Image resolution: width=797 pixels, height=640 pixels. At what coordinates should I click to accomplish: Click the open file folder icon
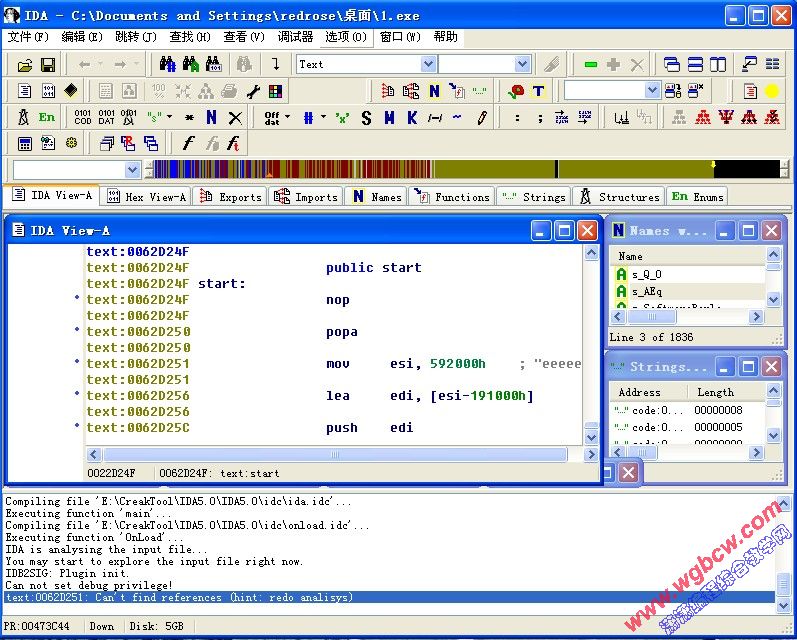click(x=24, y=65)
